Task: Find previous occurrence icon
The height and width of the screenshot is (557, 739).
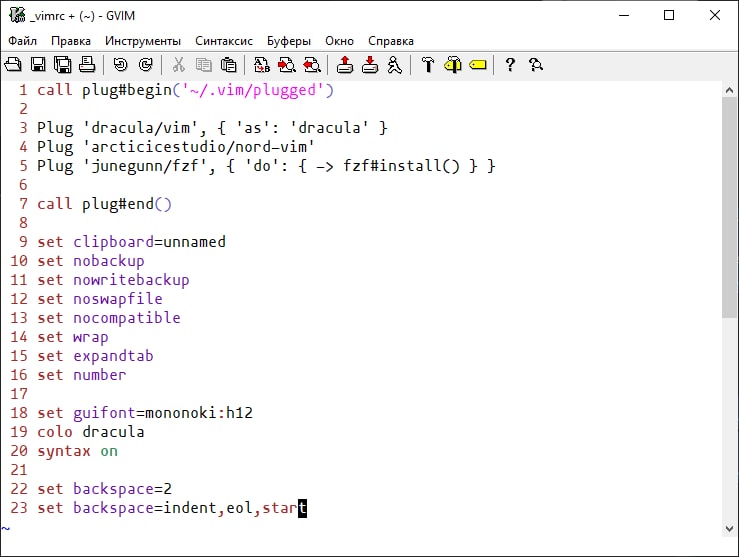Action: (312, 65)
